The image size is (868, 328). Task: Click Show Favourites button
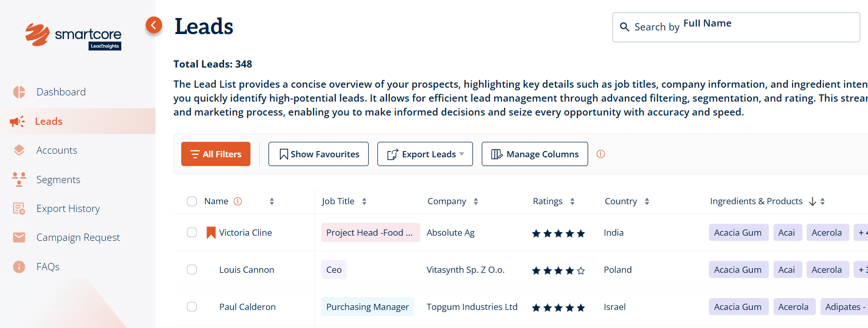pyautogui.click(x=319, y=154)
